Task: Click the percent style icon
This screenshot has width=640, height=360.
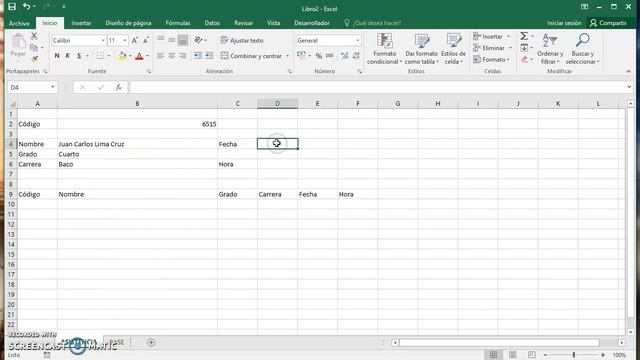Action: coord(318,56)
